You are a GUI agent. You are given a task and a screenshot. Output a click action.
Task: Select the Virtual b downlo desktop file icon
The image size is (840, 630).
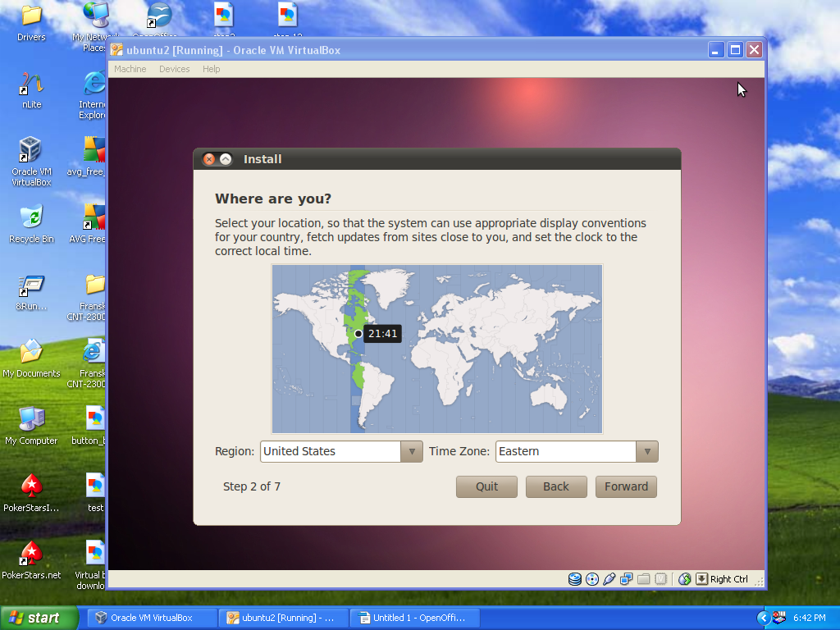pyautogui.click(x=91, y=565)
